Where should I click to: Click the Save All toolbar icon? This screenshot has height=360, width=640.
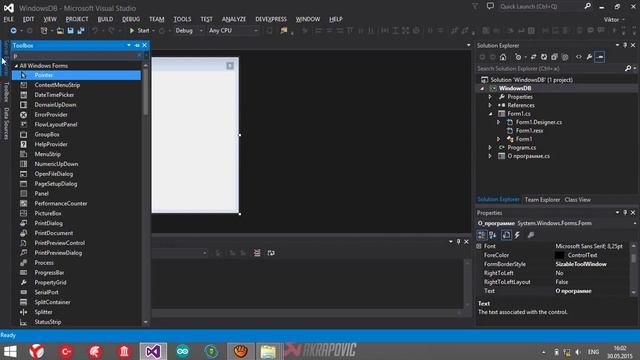[x=81, y=31]
